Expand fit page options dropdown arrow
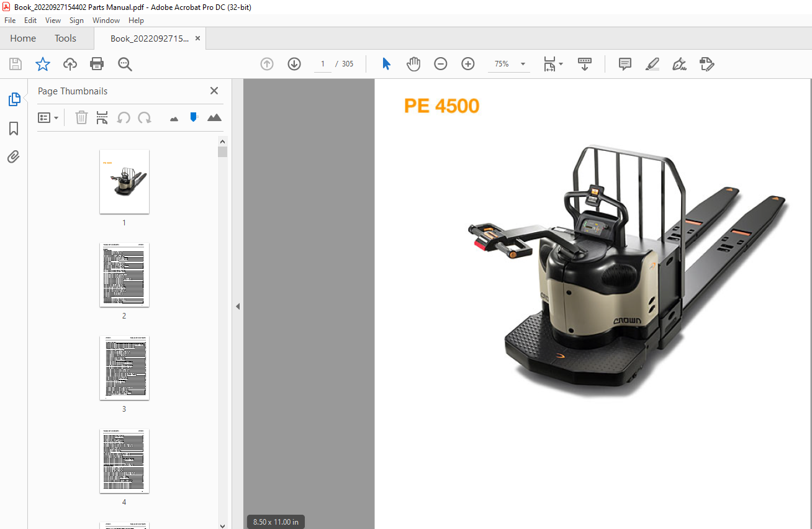 561,64
